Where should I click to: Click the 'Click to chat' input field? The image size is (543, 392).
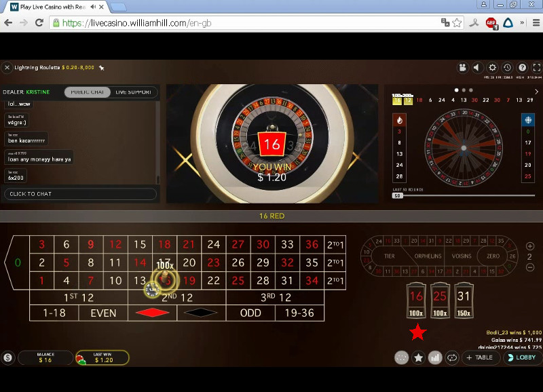(80, 194)
